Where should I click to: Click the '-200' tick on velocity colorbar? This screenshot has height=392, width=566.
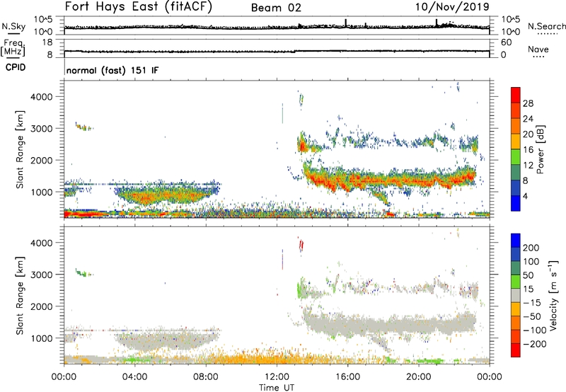(535, 344)
